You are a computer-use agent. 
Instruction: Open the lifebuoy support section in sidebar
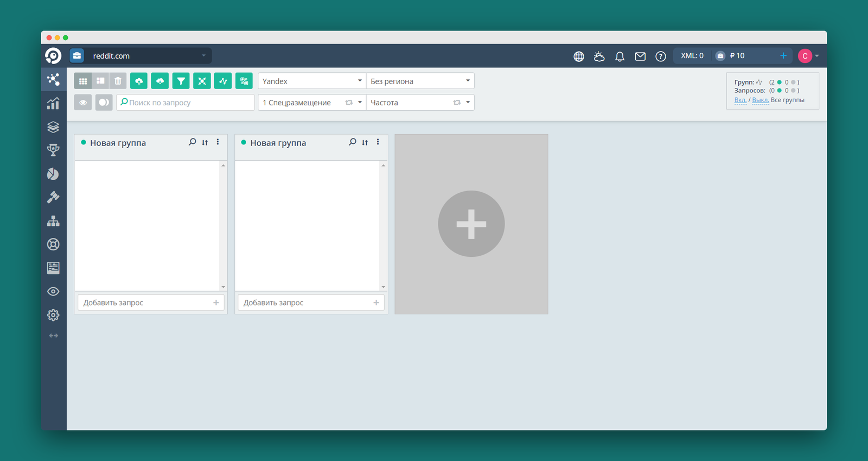[53, 244]
